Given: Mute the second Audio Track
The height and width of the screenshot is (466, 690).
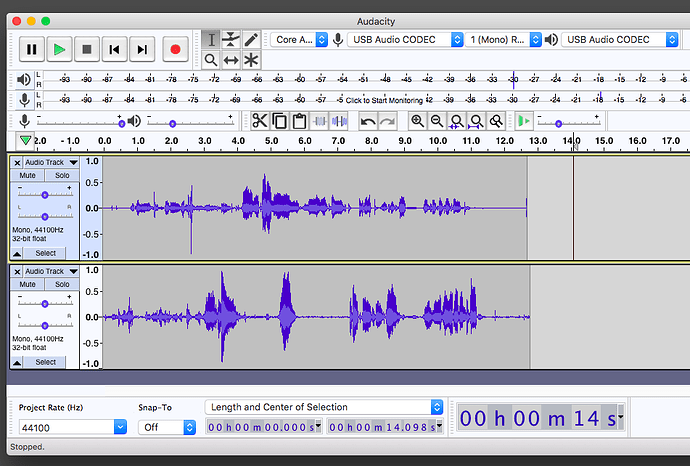Looking at the screenshot, I should point(27,284).
